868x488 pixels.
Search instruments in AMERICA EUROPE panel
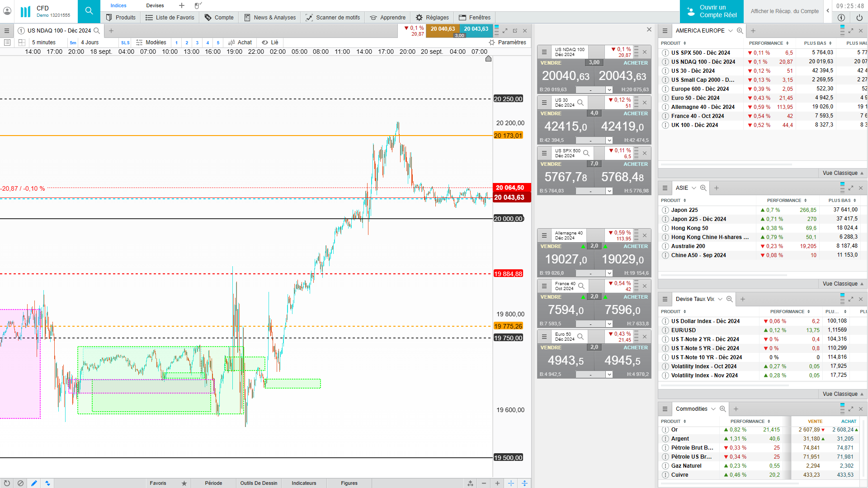tap(740, 31)
